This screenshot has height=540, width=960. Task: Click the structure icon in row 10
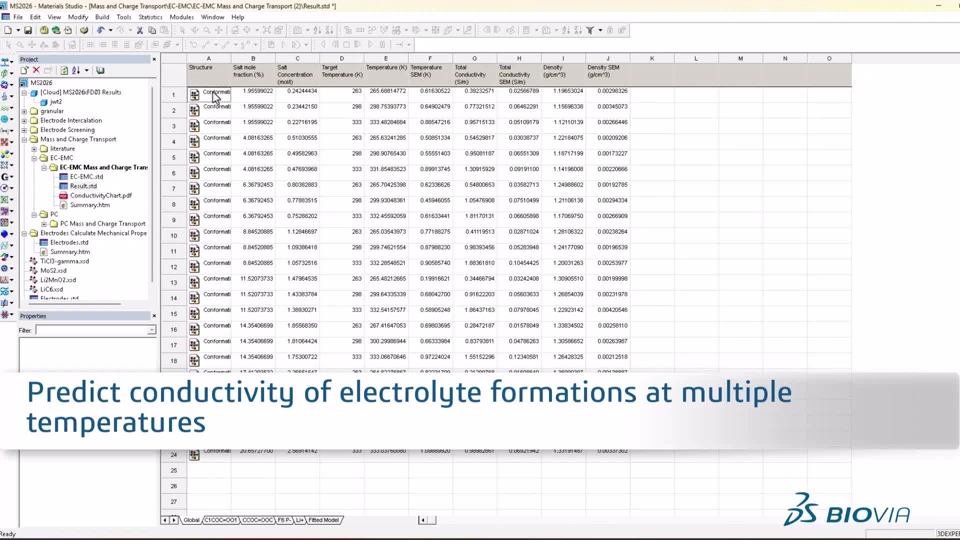pos(194,235)
